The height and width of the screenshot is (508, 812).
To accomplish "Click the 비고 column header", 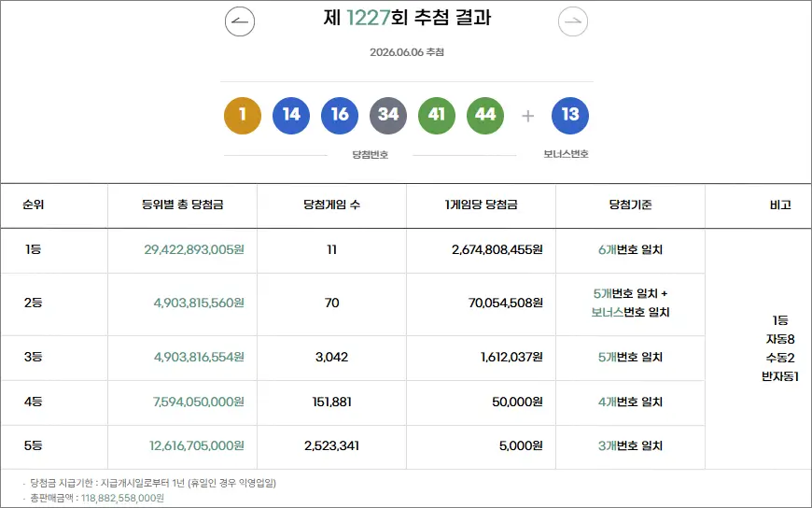I will 780,205.
